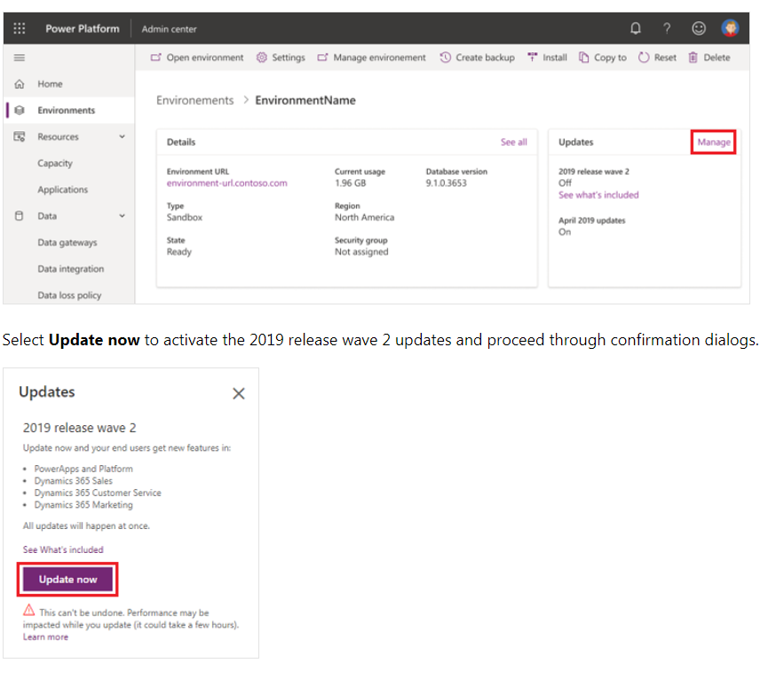Collapse the Data section chevron
The width and height of the screenshot is (784, 679).
122,217
